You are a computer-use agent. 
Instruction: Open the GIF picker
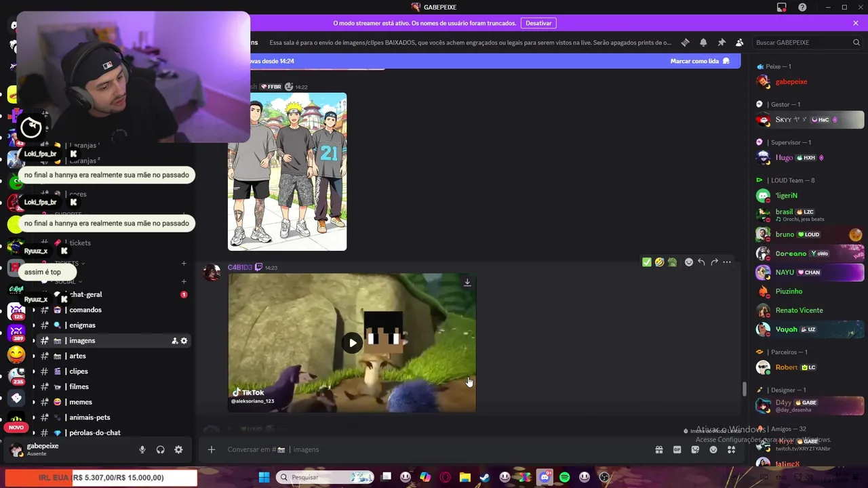point(677,449)
